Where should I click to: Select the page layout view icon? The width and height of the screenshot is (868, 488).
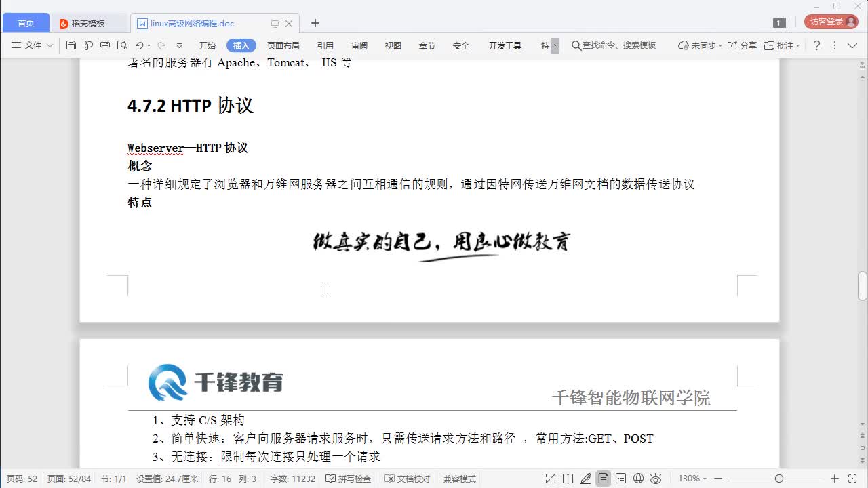coord(603,479)
